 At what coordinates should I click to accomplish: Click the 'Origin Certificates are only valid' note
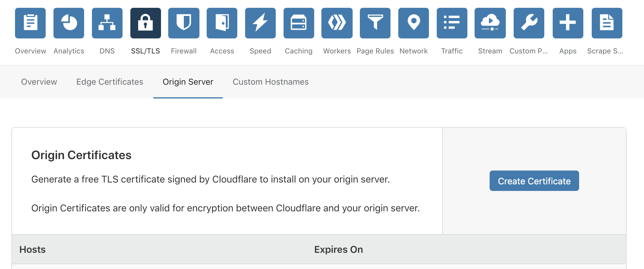tap(226, 208)
